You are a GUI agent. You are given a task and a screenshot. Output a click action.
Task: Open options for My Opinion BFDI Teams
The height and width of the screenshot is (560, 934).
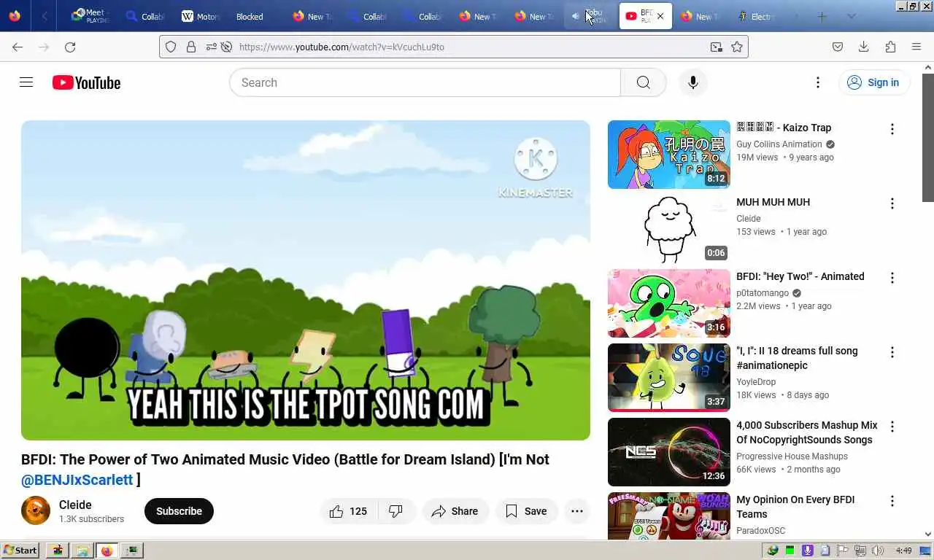click(892, 501)
